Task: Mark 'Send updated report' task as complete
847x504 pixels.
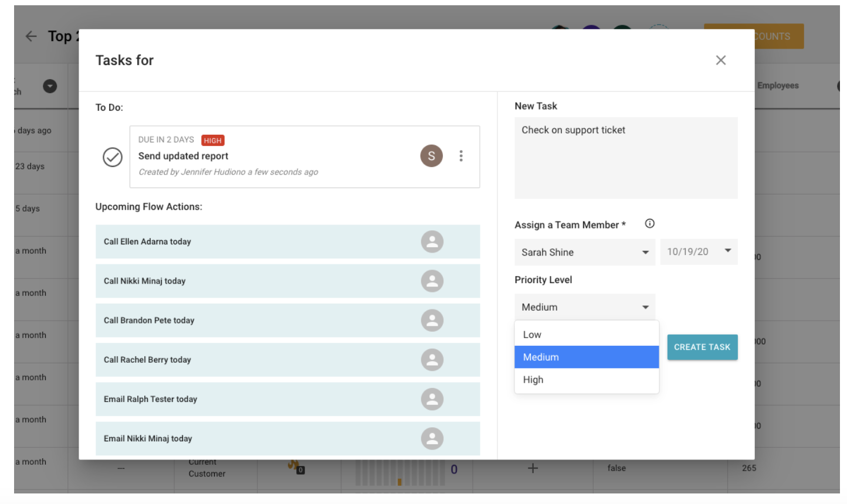Action: pos(112,156)
